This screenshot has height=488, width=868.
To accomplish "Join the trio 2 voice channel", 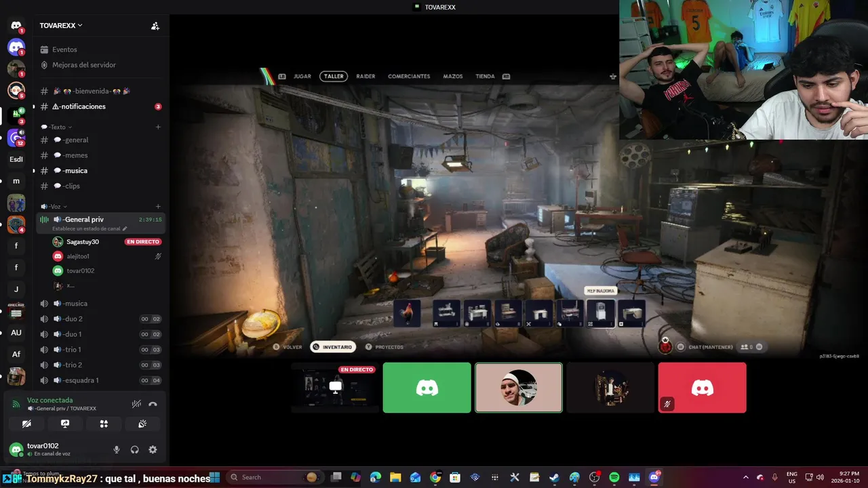I will tap(102, 365).
